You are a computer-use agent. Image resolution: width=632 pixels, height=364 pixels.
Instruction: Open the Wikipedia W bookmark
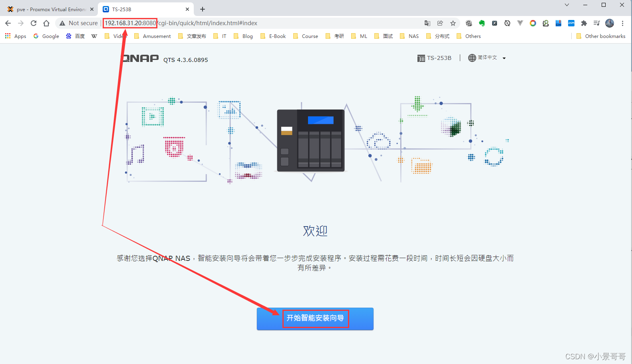coord(94,36)
